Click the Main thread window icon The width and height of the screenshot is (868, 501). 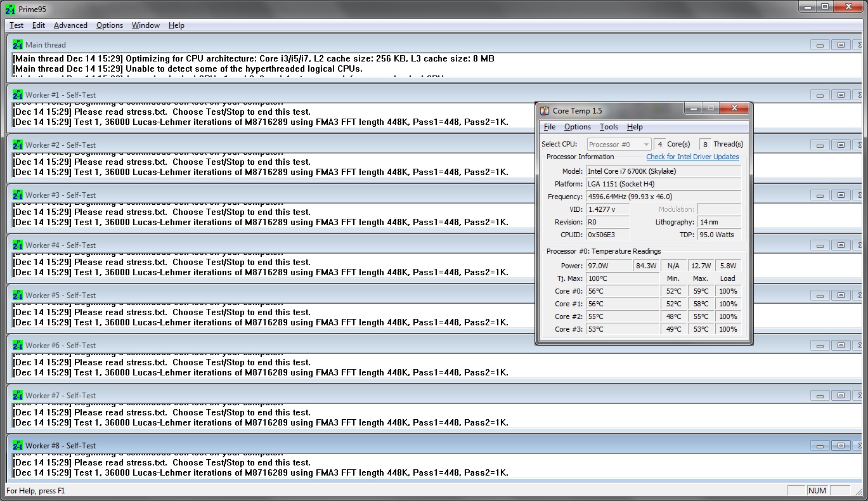[x=18, y=45]
